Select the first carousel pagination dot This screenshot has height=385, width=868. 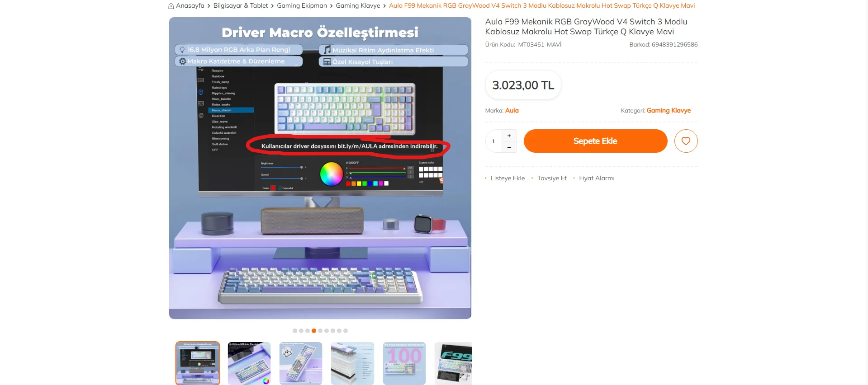point(295,331)
